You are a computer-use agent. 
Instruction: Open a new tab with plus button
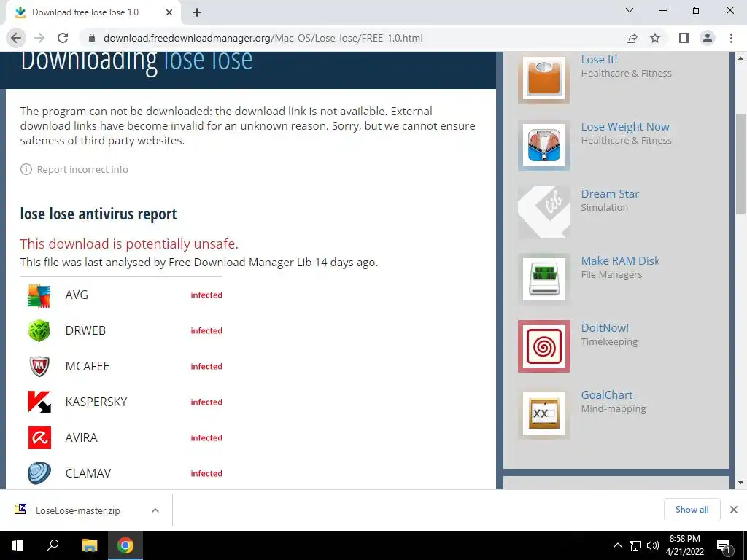[x=197, y=12]
